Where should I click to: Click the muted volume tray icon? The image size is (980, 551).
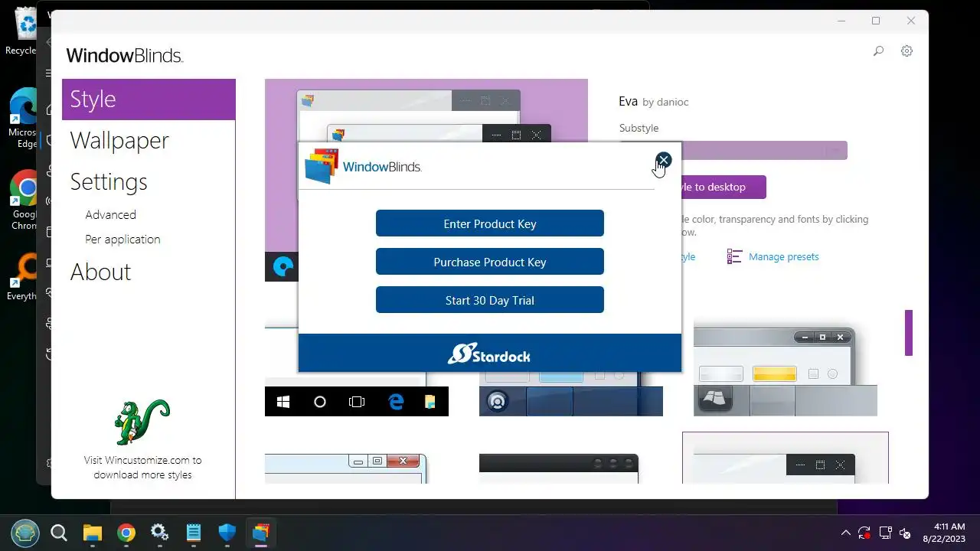pyautogui.click(x=906, y=533)
